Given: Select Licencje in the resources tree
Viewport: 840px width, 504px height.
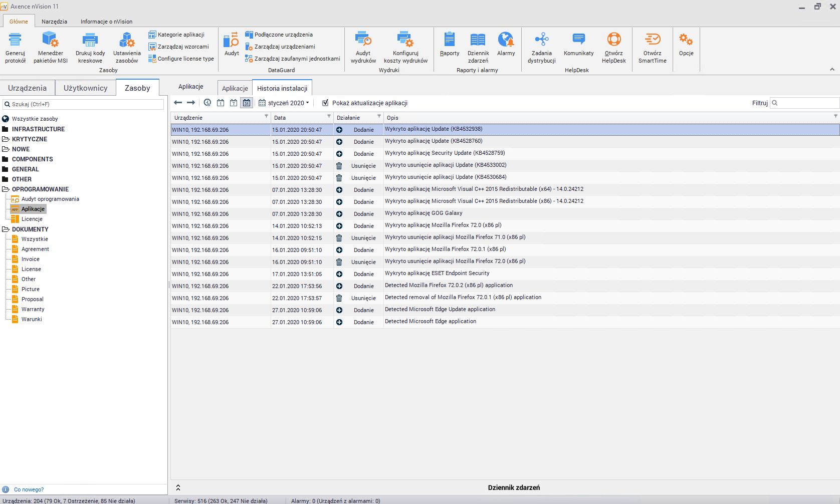Looking at the screenshot, I should pos(32,219).
